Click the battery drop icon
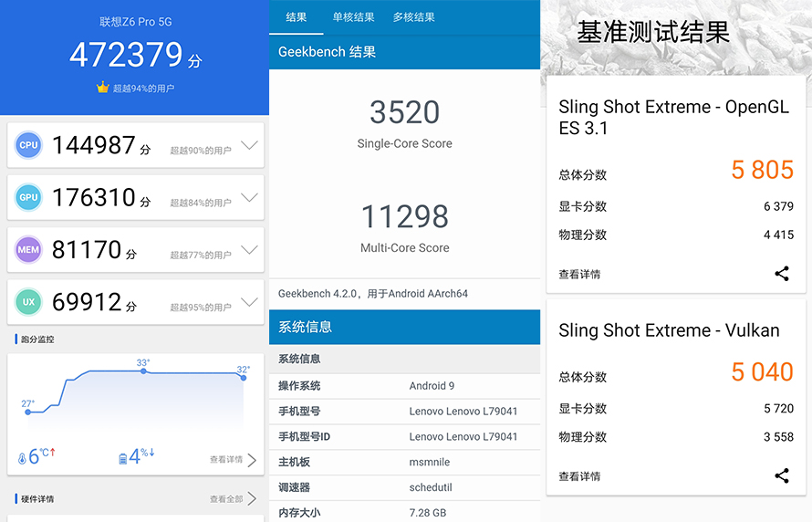The image size is (812, 522). click(123, 458)
